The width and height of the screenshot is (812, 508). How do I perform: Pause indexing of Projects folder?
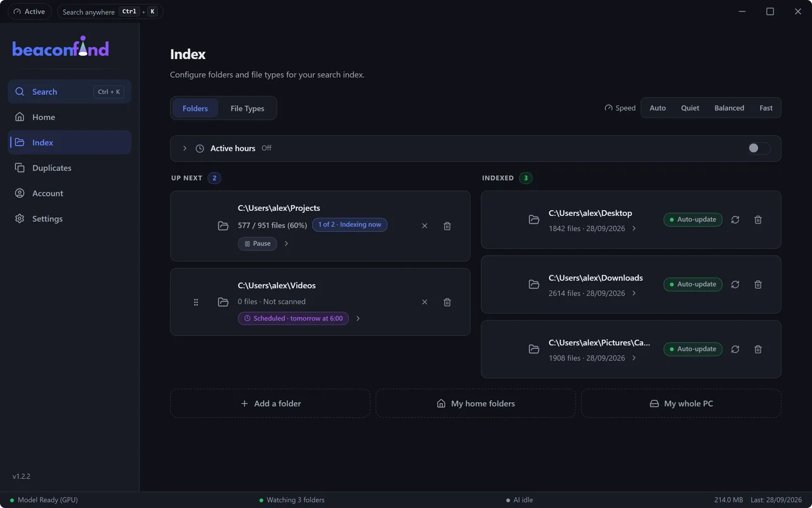pyautogui.click(x=258, y=244)
